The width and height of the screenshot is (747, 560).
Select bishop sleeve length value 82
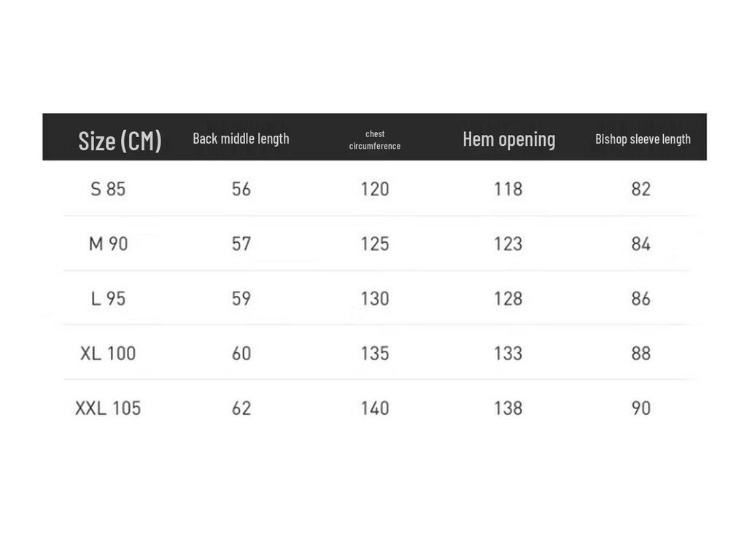tap(640, 189)
